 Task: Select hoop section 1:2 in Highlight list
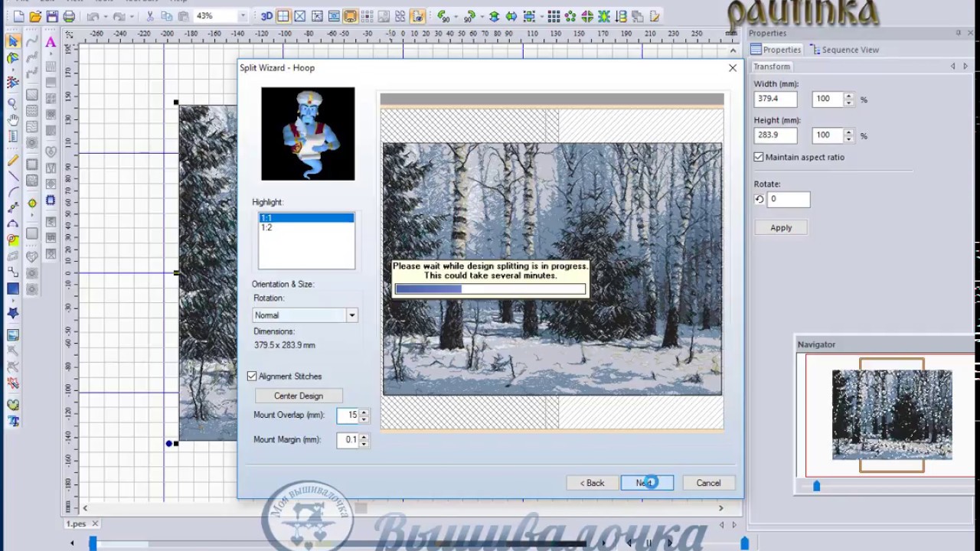click(306, 227)
